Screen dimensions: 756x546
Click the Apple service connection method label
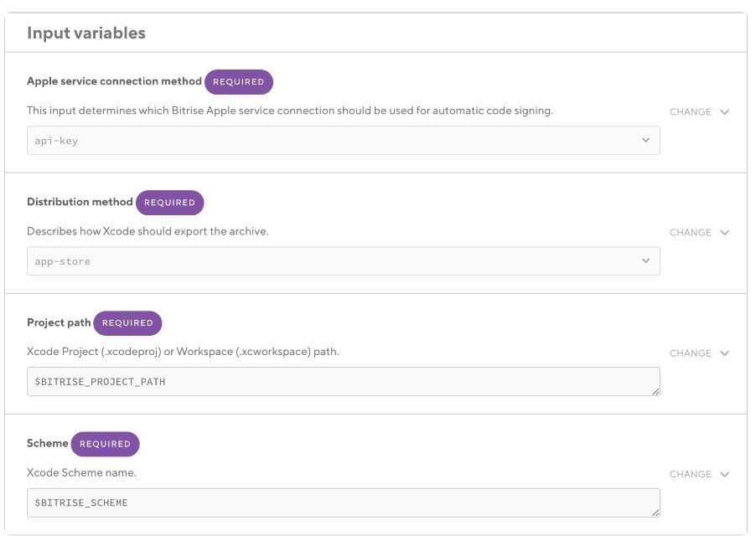click(x=114, y=82)
